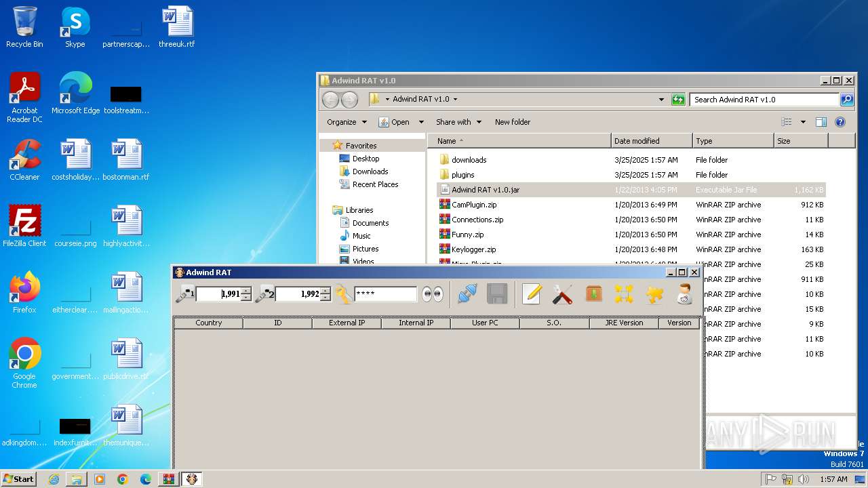Click the Explorer forward navigation arrow
This screenshot has height=488, width=868.
click(349, 100)
